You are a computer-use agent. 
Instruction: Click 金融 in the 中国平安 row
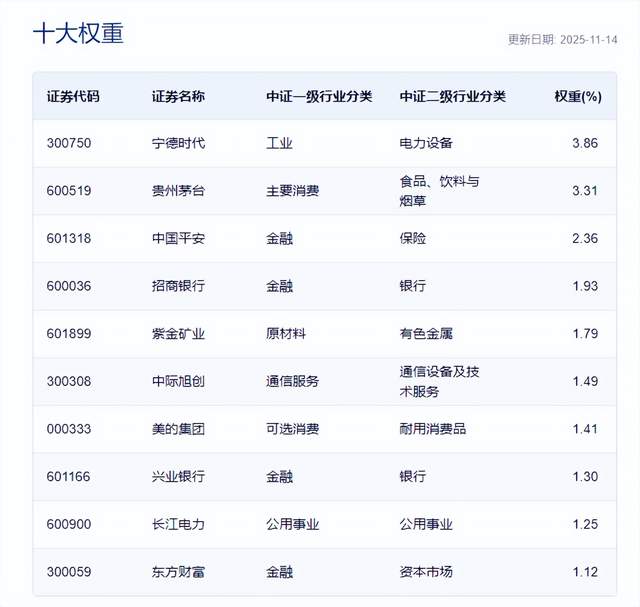click(x=279, y=238)
